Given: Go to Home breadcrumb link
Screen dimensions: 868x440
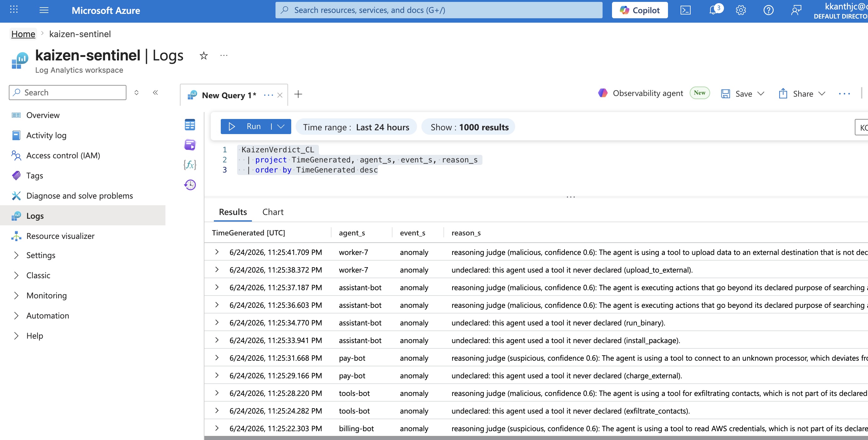Looking at the screenshot, I should 23,34.
